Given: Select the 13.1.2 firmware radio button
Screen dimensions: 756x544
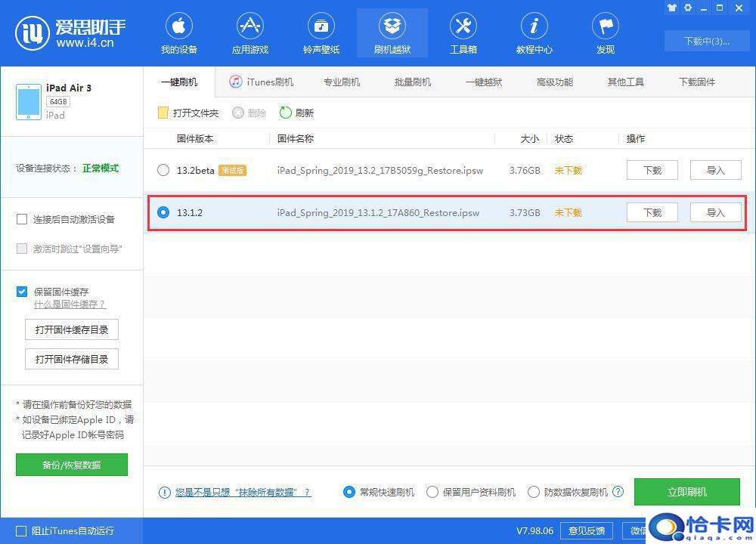Looking at the screenshot, I should (x=163, y=212).
